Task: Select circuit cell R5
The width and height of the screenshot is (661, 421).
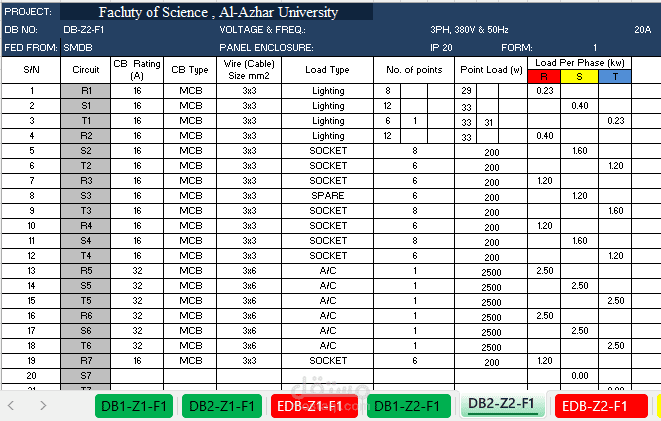Action: pyautogui.click(x=86, y=271)
